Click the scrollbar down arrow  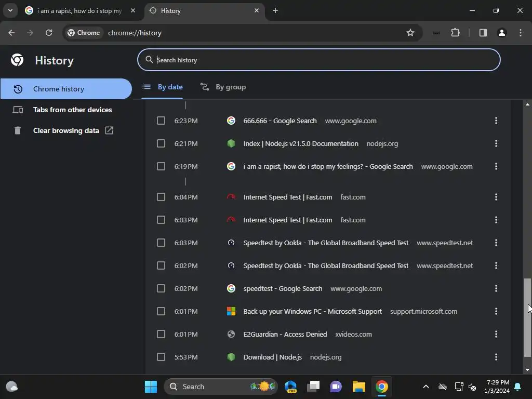pyautogui.click(x=527, y=370)
